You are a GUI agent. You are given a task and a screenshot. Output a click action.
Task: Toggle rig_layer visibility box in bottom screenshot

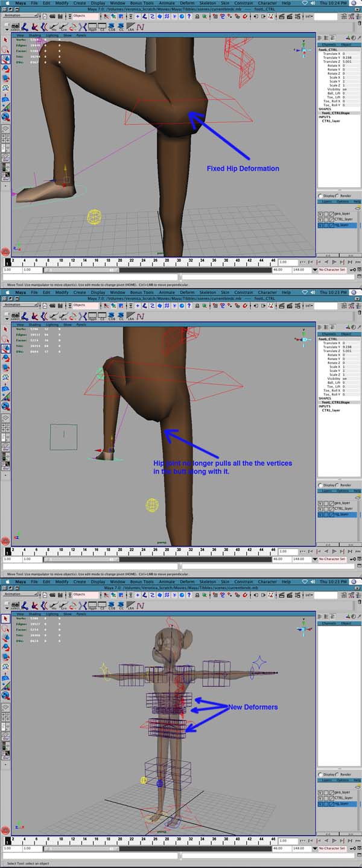click(x=320, y=804)
